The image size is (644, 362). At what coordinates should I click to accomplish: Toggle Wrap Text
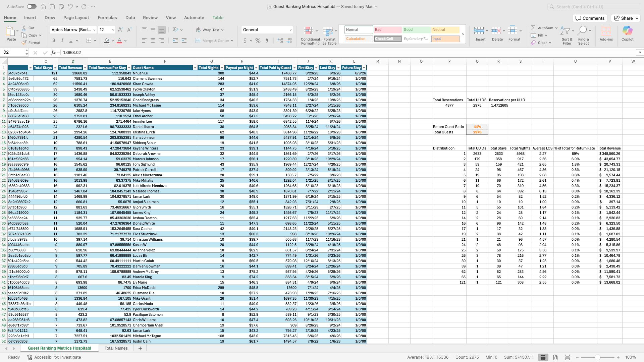pyautogui.click(x=210, y=30)
